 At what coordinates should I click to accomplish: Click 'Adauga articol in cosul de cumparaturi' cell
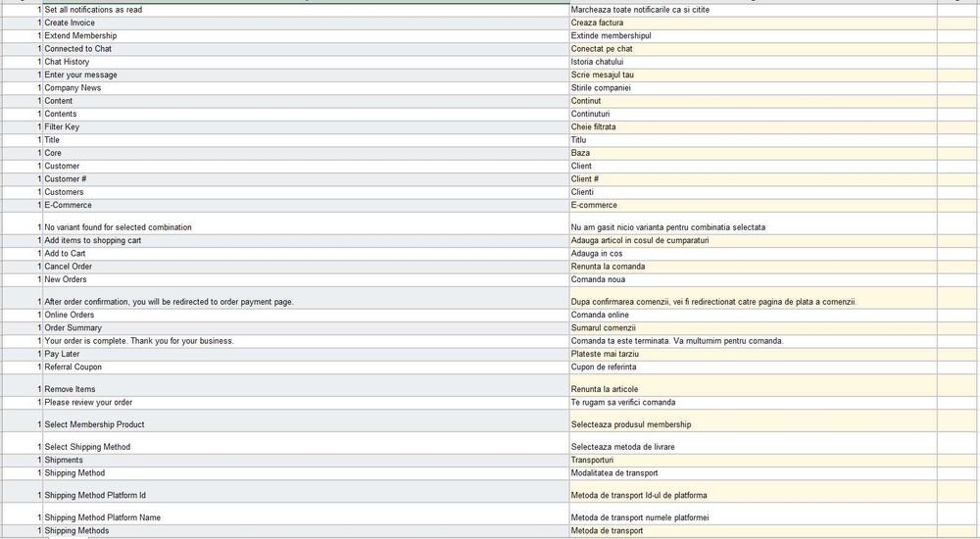(753, 241)
